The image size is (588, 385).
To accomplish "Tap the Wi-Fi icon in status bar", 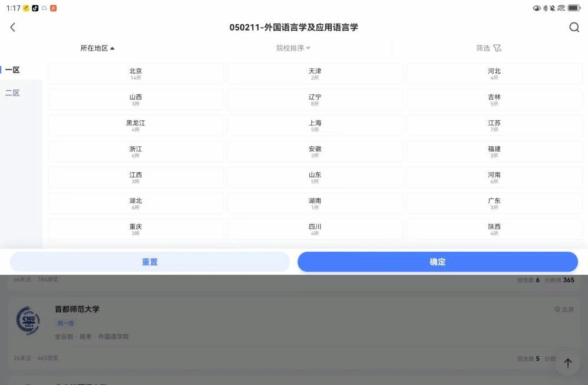I will point(561,8).
